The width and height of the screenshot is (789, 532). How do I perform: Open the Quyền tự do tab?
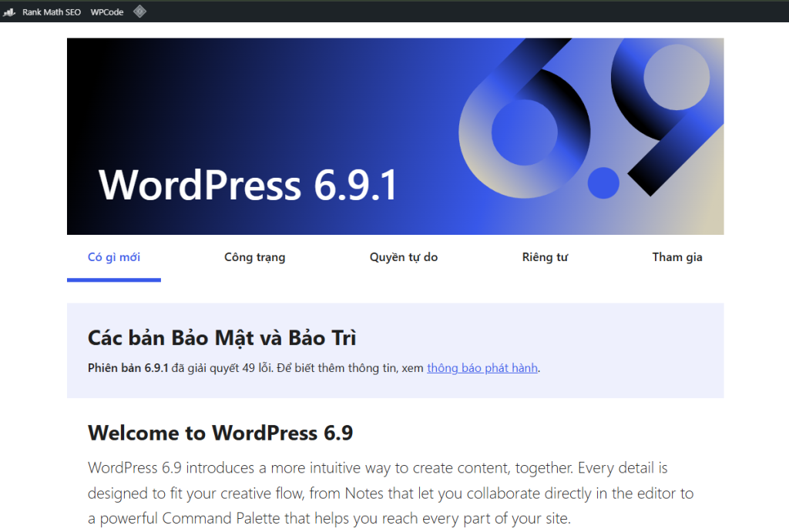click(x=403, y=257)
